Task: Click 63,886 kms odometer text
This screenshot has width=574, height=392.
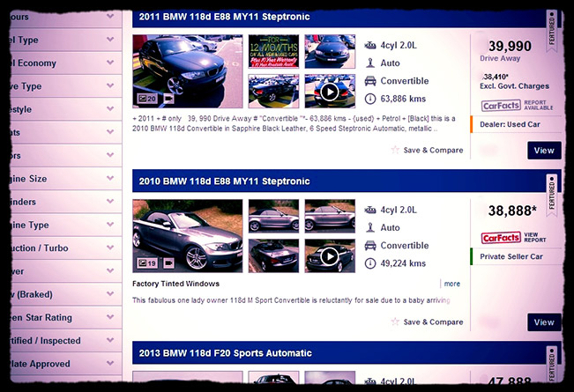Action: click(x=403, y=99)
